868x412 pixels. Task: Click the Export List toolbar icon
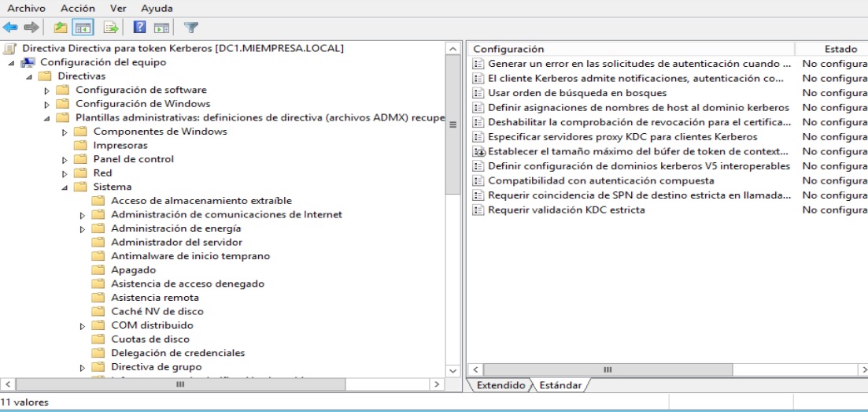point(111,28)
